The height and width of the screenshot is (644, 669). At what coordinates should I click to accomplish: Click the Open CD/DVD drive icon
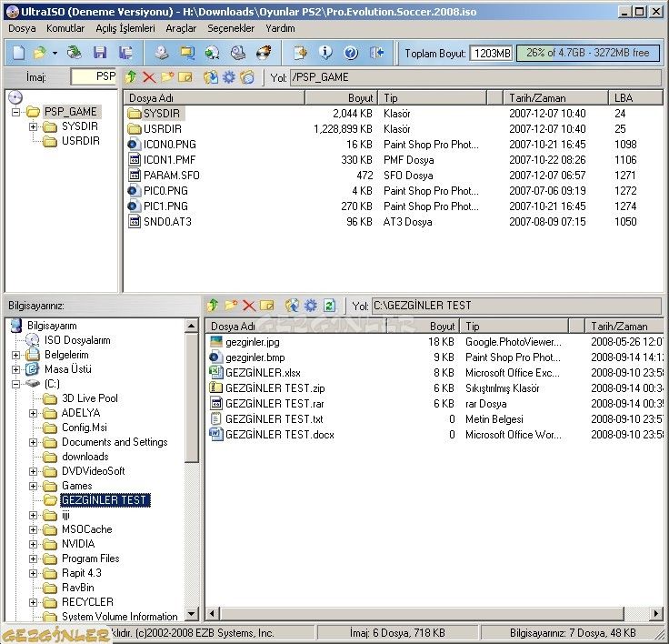coord(75,53)
